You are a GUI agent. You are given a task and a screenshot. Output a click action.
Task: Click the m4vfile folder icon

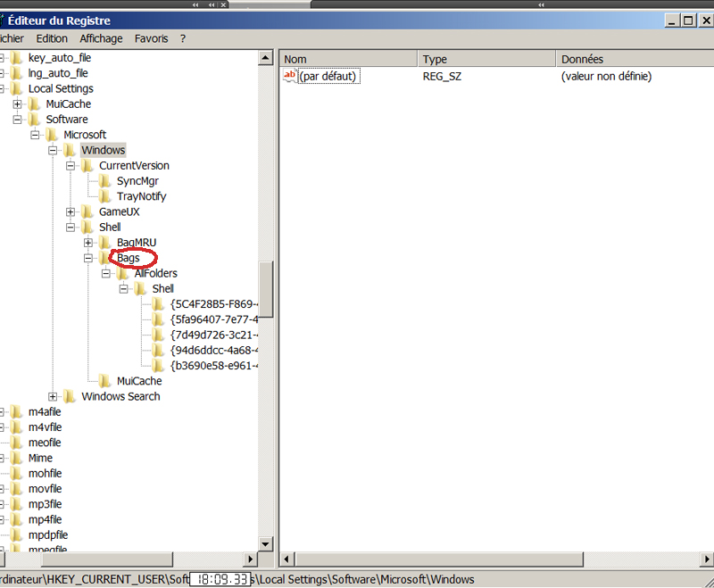16,427
